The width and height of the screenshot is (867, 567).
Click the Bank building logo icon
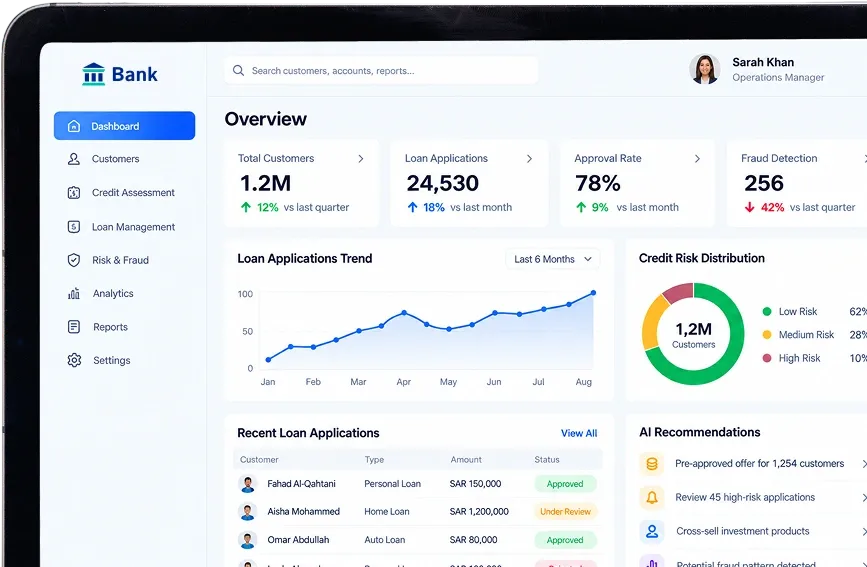pyautogui.click(x=93, y=74)
